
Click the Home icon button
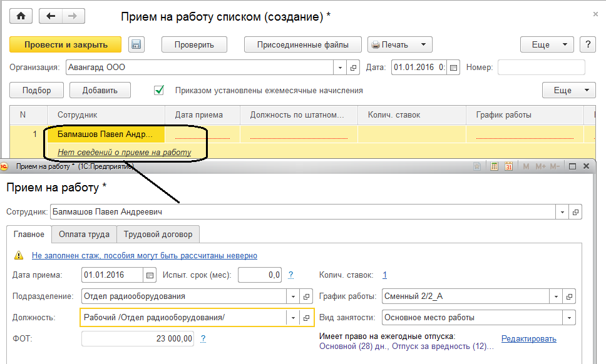pos(21,17)
